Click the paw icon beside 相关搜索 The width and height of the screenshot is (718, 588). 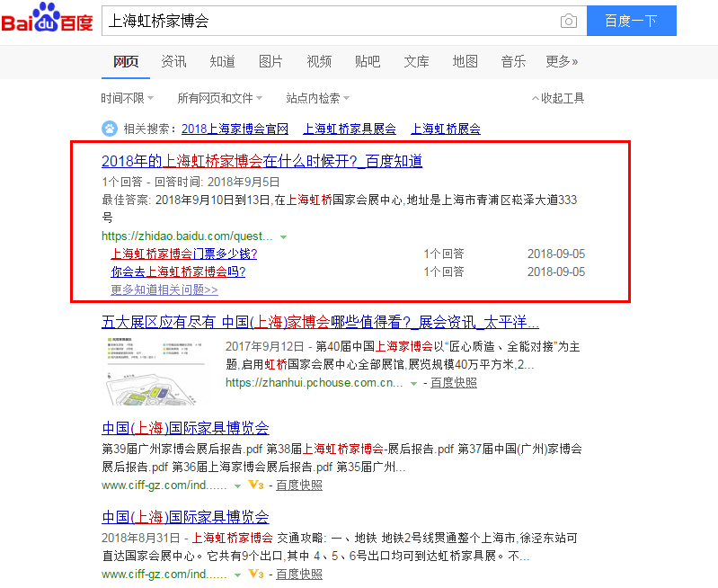(110, 129)
